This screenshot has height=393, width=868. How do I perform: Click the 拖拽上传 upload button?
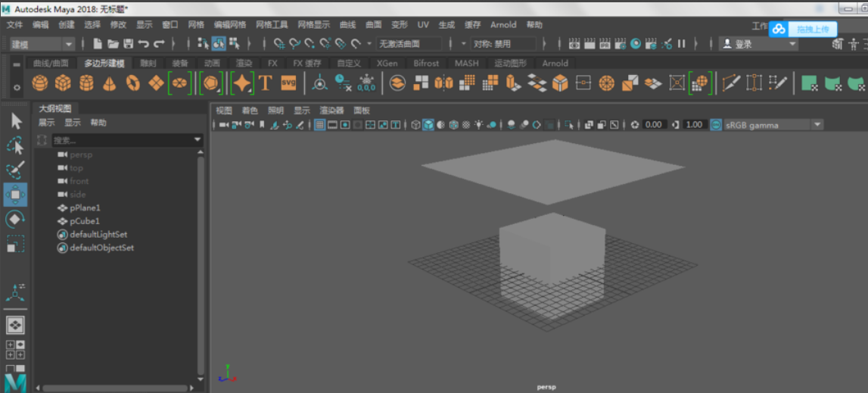click(x=803, y=29)
